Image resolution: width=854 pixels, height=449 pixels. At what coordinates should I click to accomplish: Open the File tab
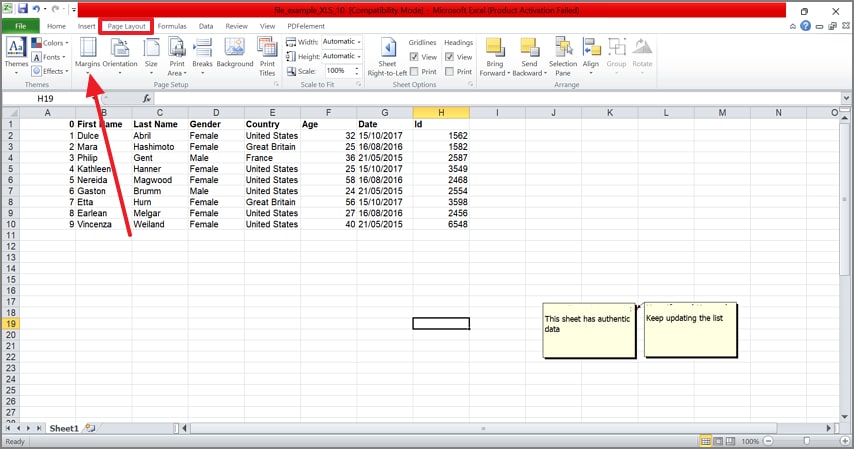pos(21,26)
